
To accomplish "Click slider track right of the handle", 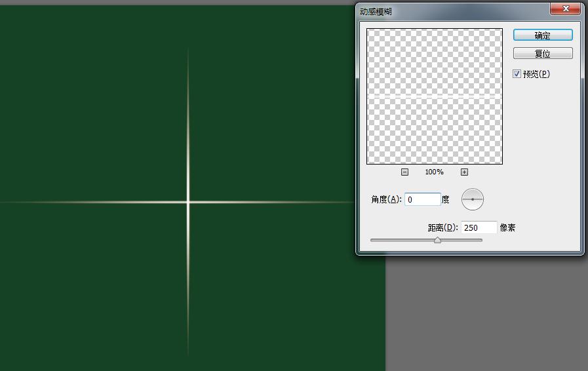I will click(x=462, y=241).
